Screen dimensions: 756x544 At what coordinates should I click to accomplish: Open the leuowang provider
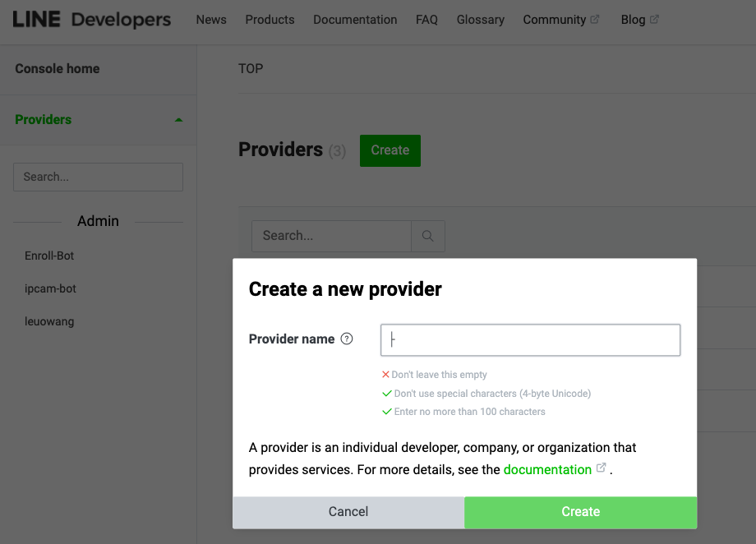coord(49,321)
